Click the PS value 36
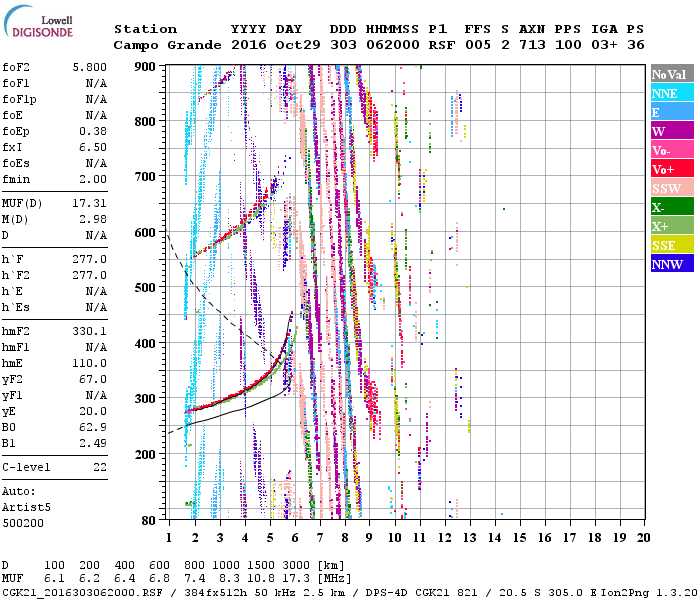This screenshot has width=700, height=600. pyautogui.click(x=636, y=45)
